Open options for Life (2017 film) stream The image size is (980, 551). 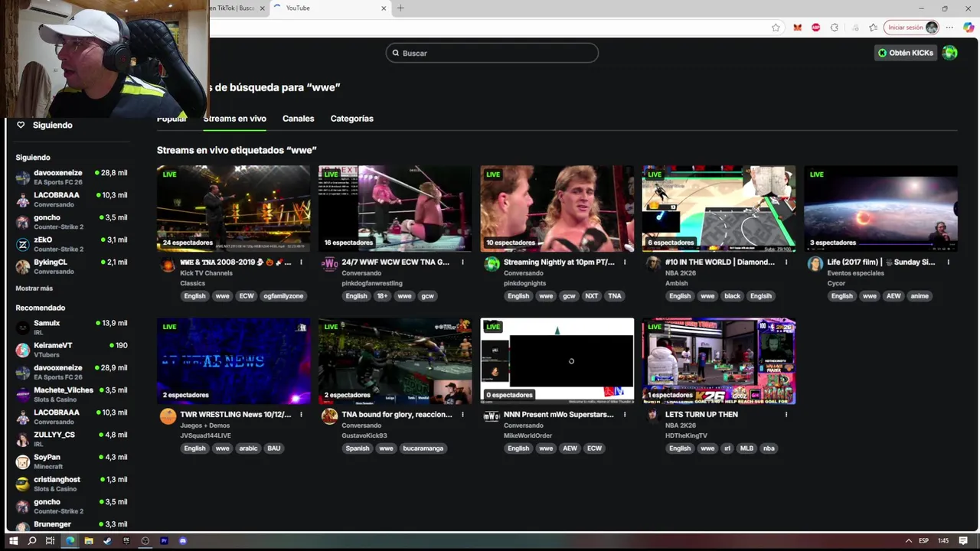[x=948, y=262]
